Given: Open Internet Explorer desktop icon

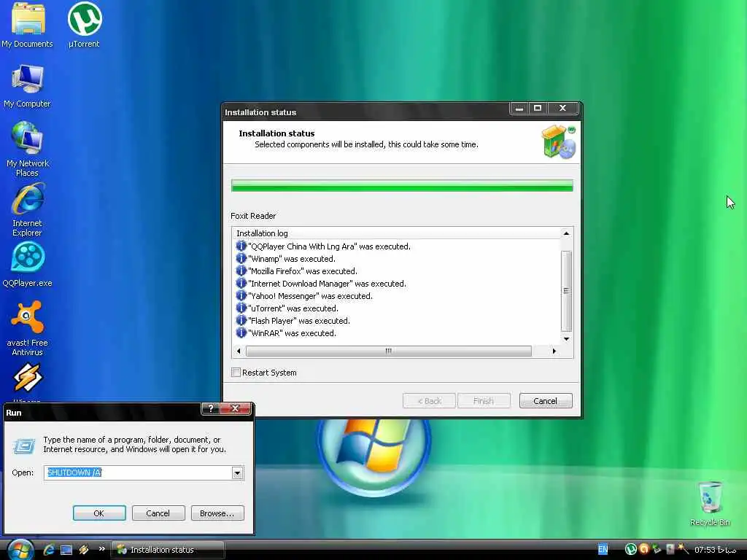Looking at the screenshot, I should [27, 209].
